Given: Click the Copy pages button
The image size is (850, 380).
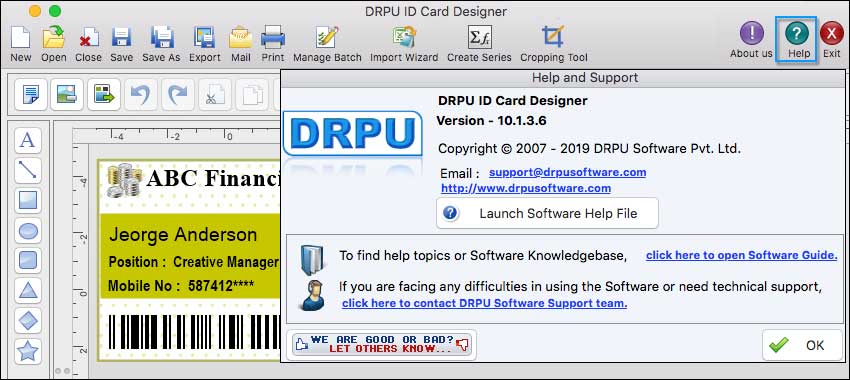Looking at the screenshot, I should tap(252, 95).
